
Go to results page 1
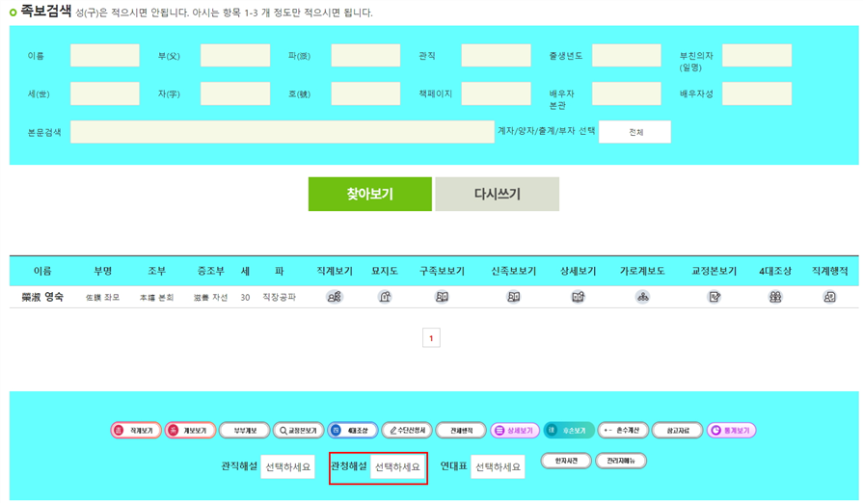click(x=431, y=338)
